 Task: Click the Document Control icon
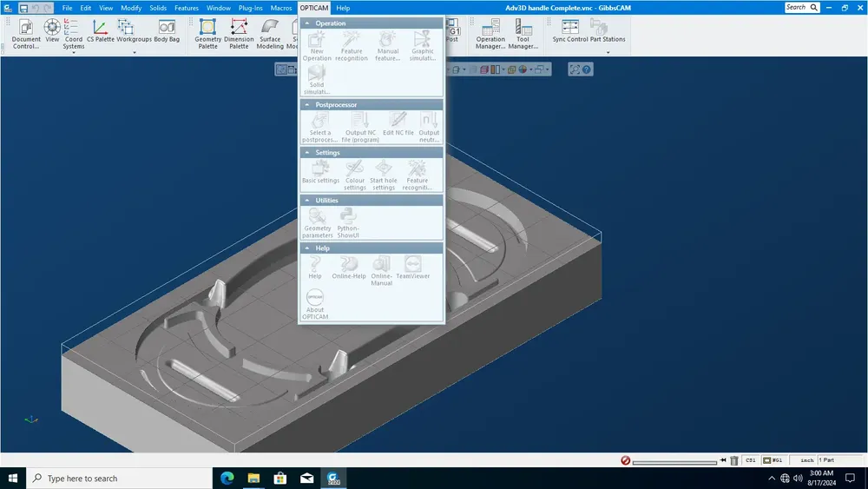pyautogui.click(x=26, y=33)
